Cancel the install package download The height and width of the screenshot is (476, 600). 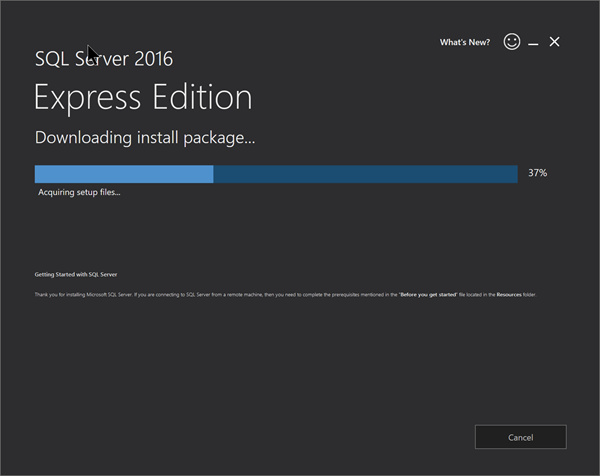[521, 437]
